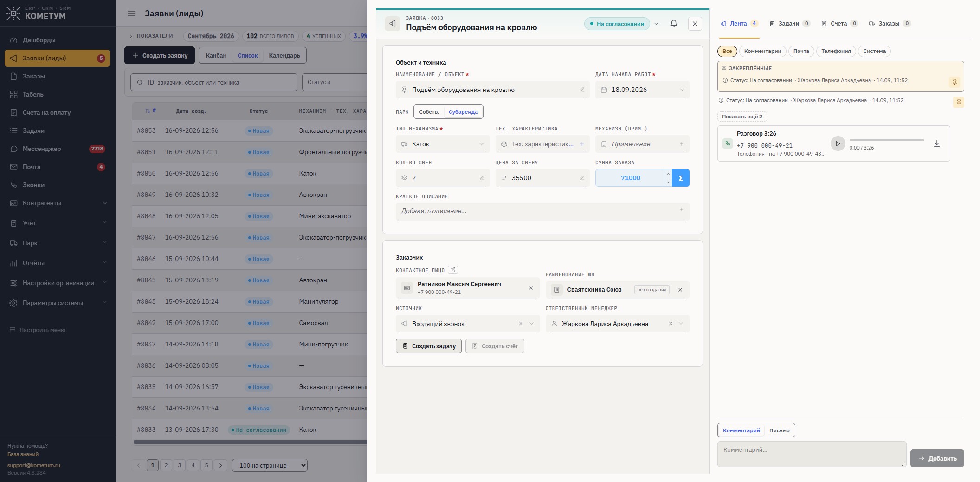Open contact person external link icon
Screen dimensions: 980x482
453,270
